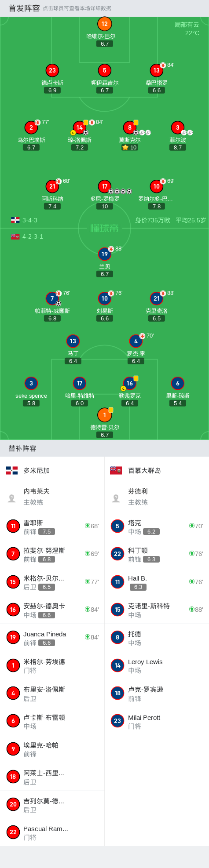The height and width of the screenshot is (868, 209).
Task: Select player 17 多尼-罗梅罗 icon
Action: click(104, 186)
